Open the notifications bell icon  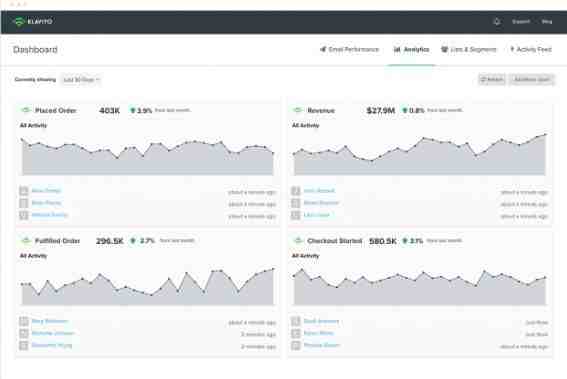tap(497, 22)
